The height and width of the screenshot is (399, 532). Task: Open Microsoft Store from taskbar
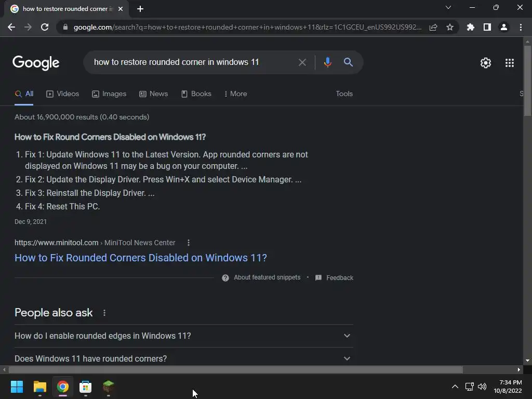coord(86,387)
